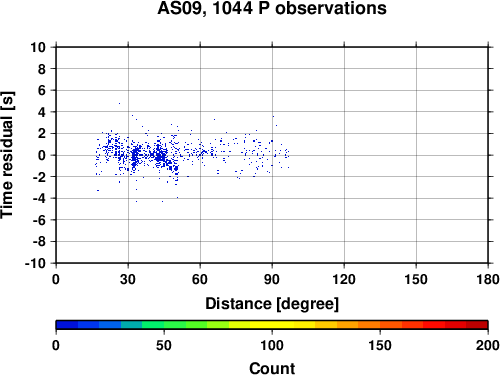Click the Distance [degree] axis label
This screenshot has height=375, width=500.
pyautogui.click(x=272, y=304)
